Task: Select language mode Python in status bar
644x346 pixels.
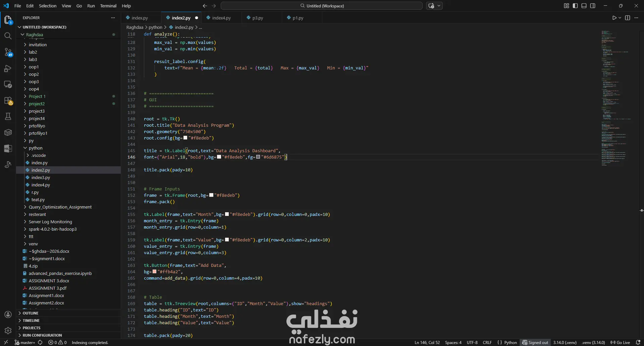Action: [511, 342]
